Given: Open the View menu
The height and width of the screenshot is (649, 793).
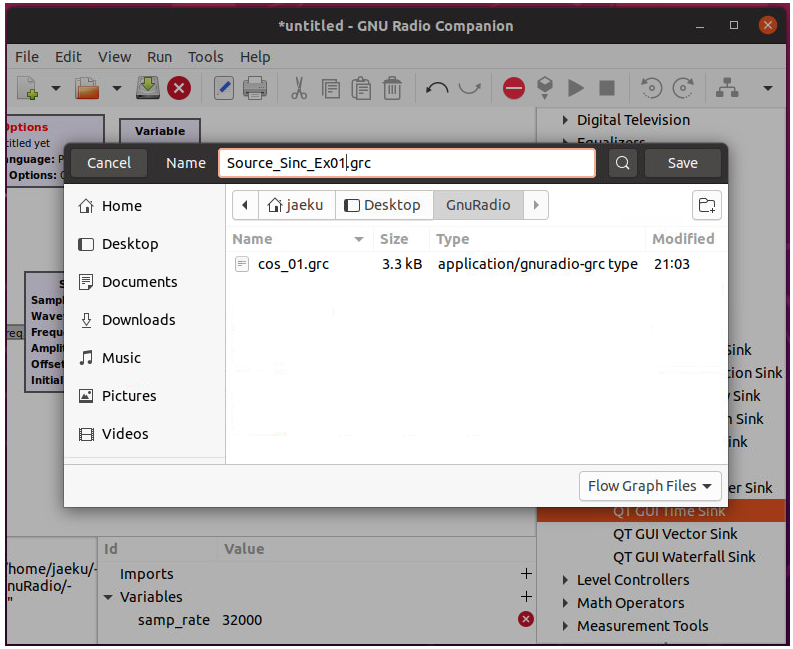Looking at the screenshot, I should [x=114, y=57].
